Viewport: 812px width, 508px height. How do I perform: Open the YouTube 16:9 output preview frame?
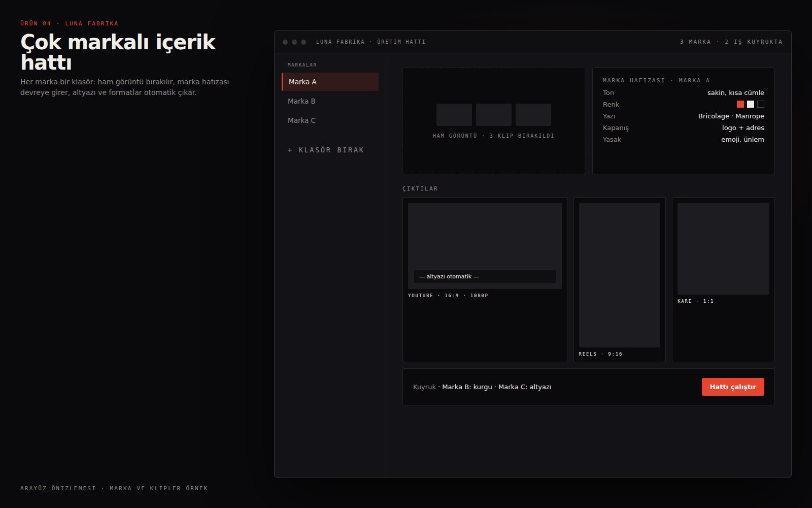485,246
